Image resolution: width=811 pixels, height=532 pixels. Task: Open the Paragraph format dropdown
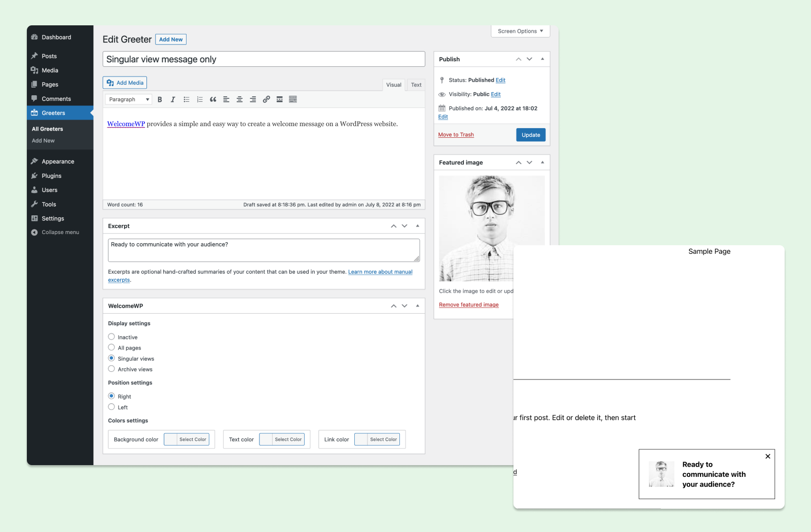[129, 99]
